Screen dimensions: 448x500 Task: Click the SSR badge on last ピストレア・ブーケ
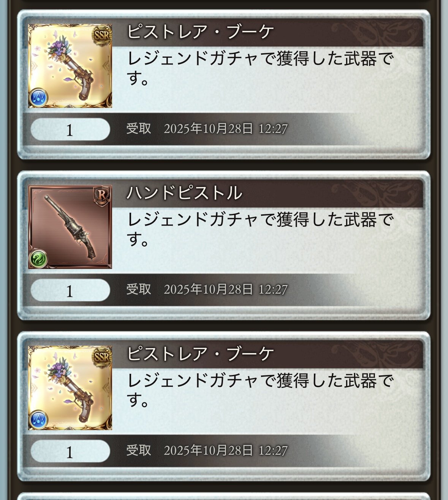pyautogui.click(x=101, y=357)
